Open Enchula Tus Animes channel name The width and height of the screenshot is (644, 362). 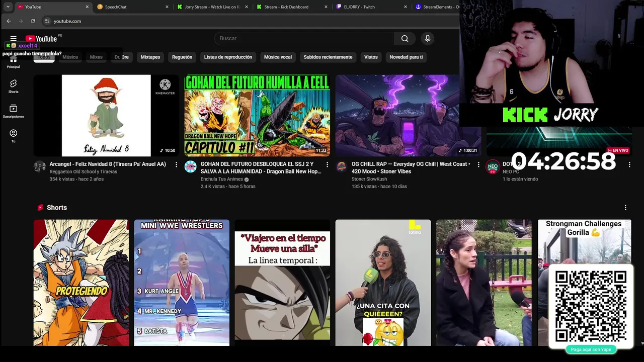click(x=221, y=179)
